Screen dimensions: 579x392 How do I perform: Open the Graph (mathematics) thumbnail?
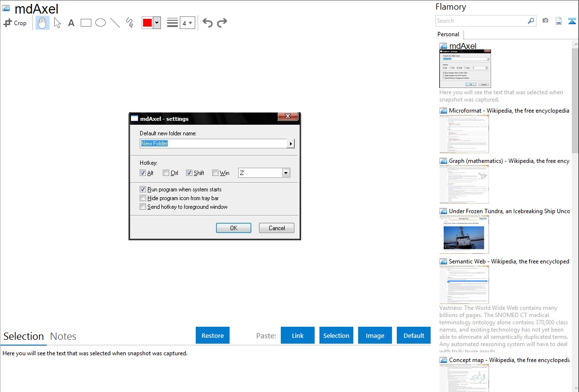pos(464,184)
